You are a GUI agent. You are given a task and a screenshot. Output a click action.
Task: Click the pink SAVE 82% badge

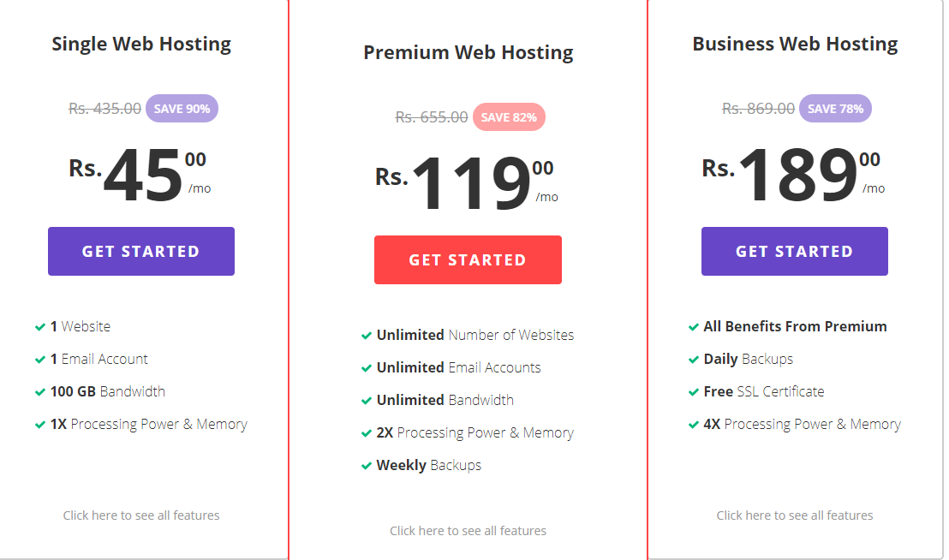509,117
